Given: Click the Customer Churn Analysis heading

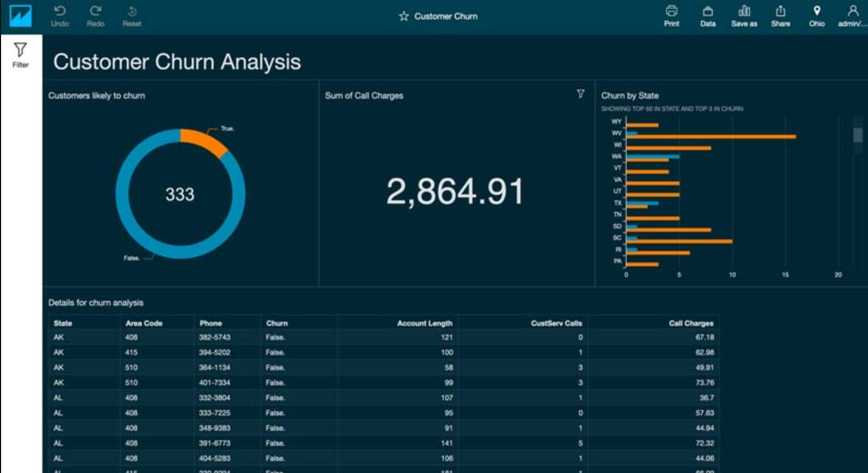Looking at the screenshot, I should [177, 62].
